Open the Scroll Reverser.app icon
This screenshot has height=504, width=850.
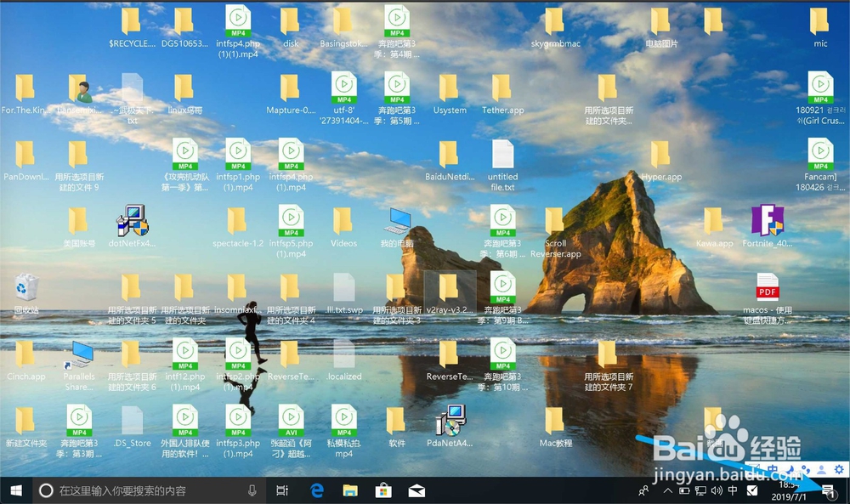556,224
